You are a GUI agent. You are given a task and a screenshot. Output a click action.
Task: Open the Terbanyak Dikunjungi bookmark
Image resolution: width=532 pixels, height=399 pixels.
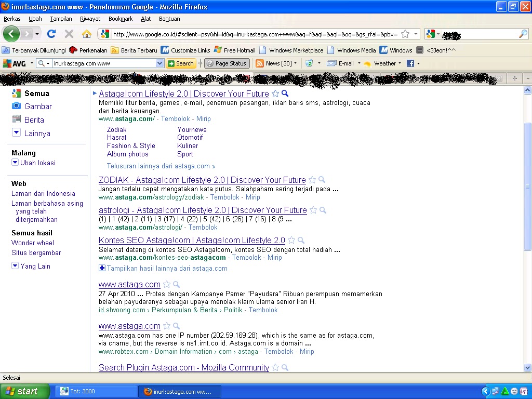pos(34,50)
